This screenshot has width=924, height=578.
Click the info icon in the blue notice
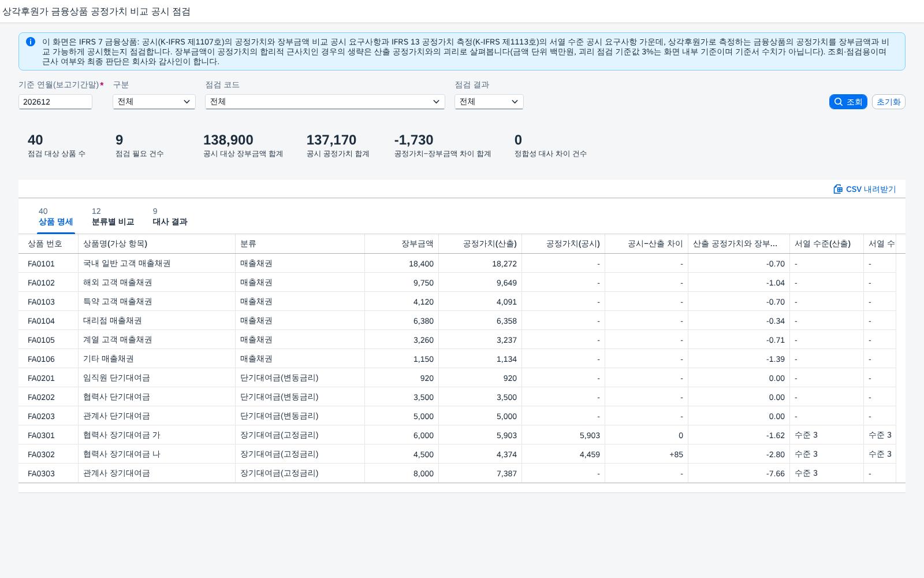click(31, 42)
